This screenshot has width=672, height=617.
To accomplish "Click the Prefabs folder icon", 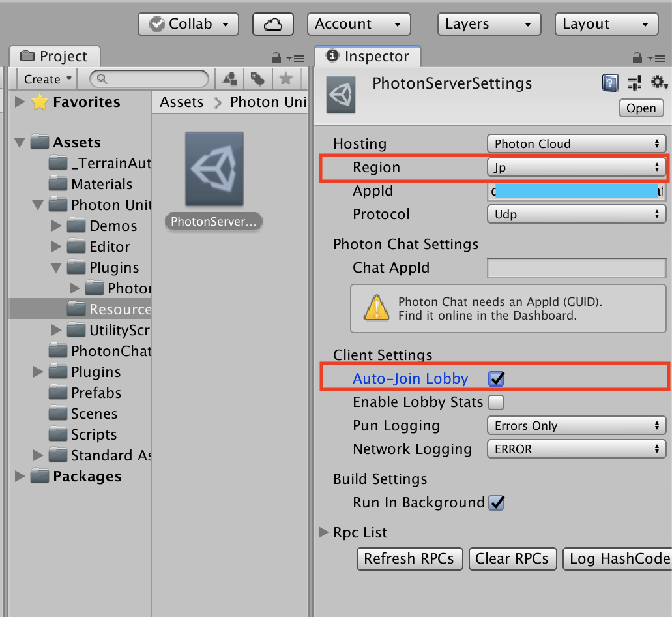I will (x=58, y=393).
